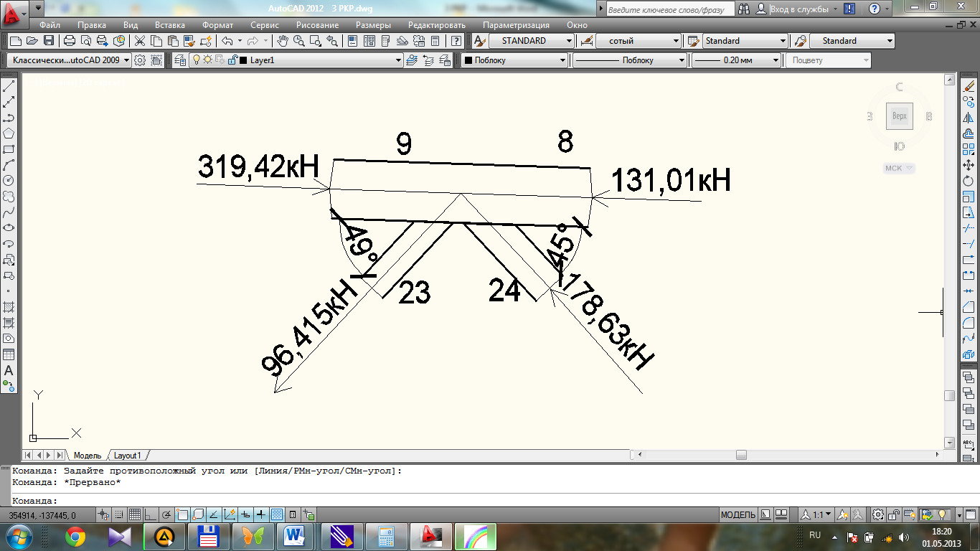This screenshot has width=980, height=551.
Task: Click Вход в службы sign-in link
Action: pyautogui.click(x=800, y=9)
